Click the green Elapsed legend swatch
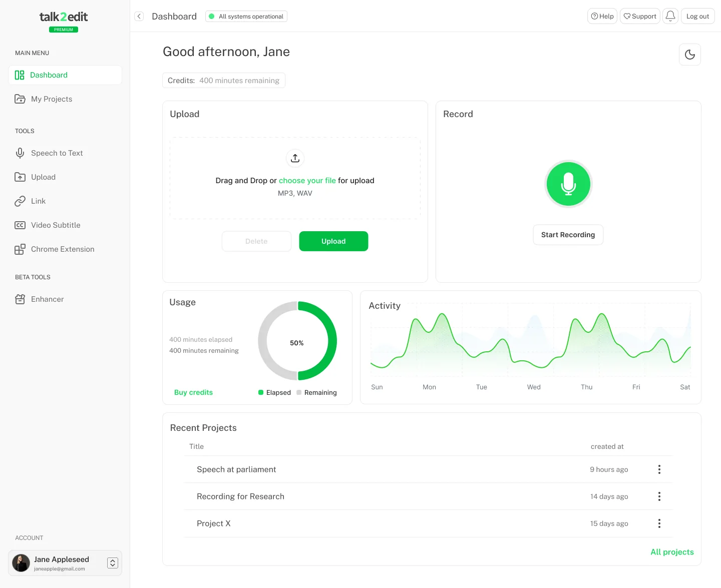Image resolution: width=721 pixels, height=588 pixels. pyautogui.click(x=261, y=392)
